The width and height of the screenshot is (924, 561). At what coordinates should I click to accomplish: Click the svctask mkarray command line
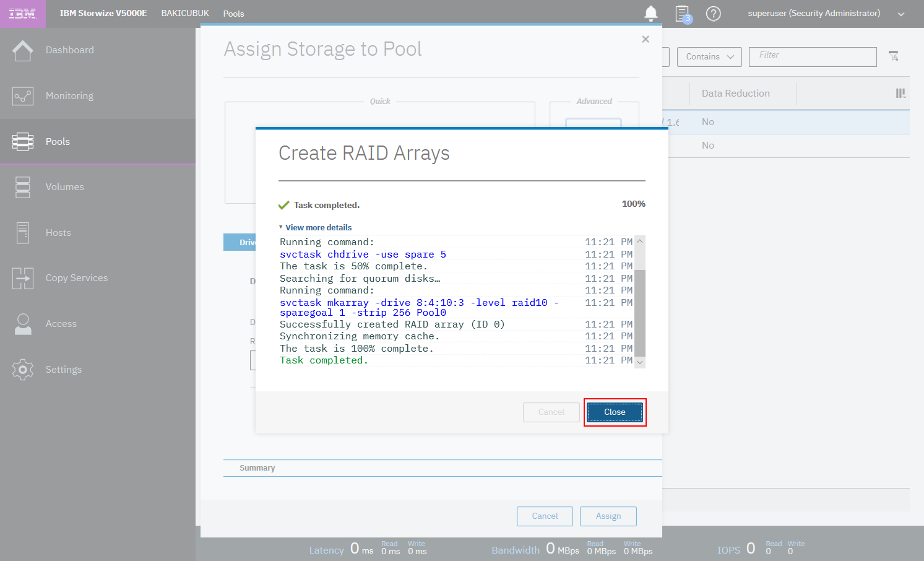[419, 308]
